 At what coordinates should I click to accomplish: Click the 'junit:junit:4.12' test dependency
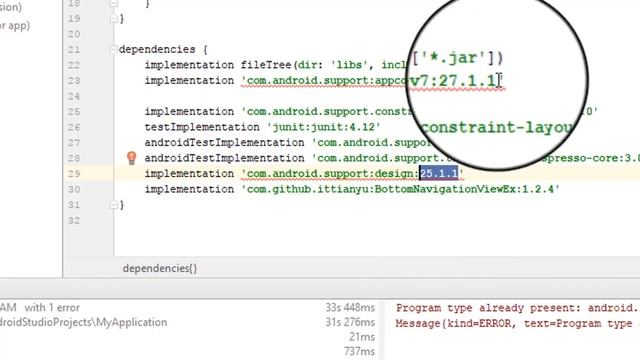coord(323,127)
